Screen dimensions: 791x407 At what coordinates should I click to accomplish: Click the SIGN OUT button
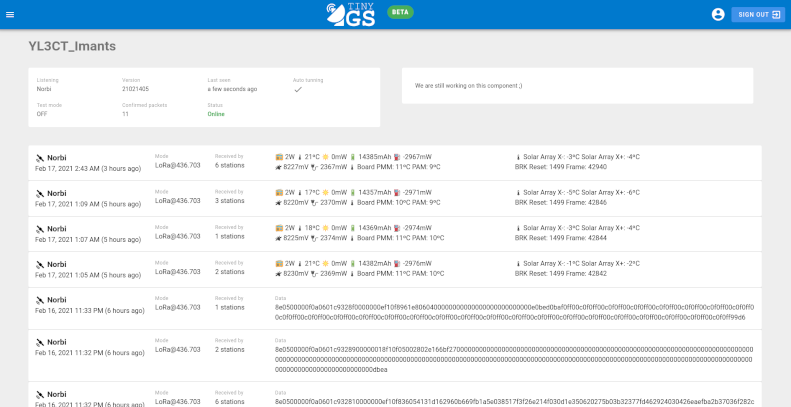(758, 15)
